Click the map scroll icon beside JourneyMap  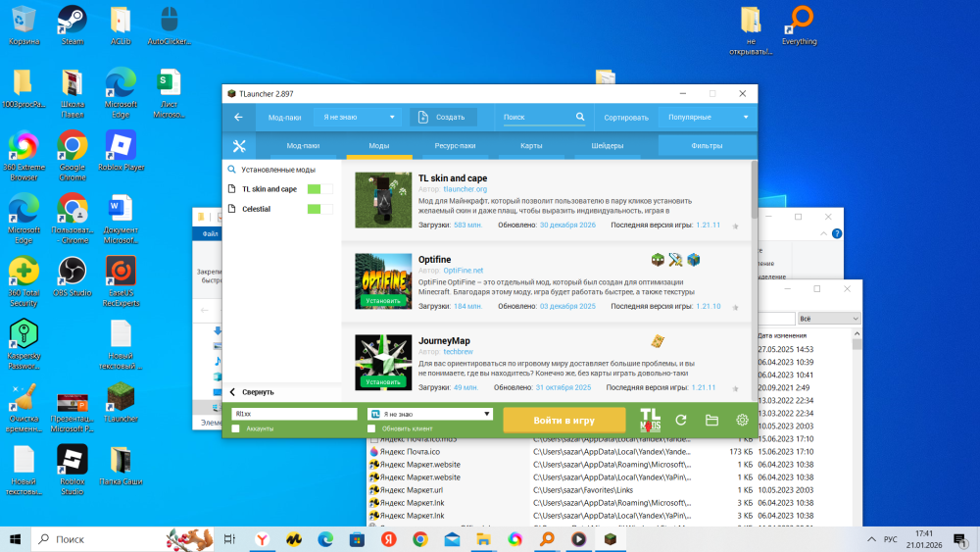658,340
